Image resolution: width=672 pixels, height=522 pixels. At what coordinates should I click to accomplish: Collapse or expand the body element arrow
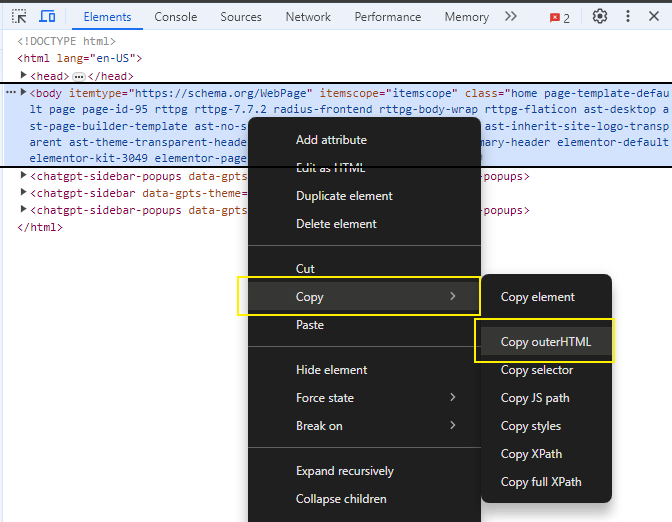[x=24, y=92]
